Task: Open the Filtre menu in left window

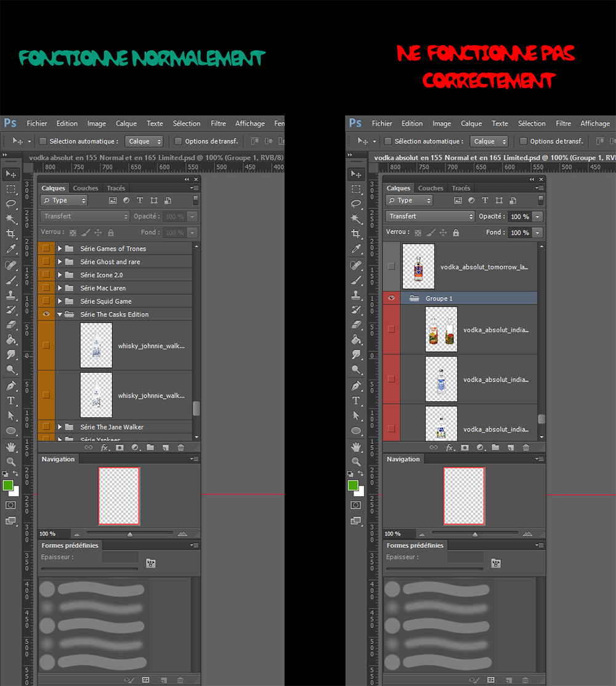Action: point(218,123)
